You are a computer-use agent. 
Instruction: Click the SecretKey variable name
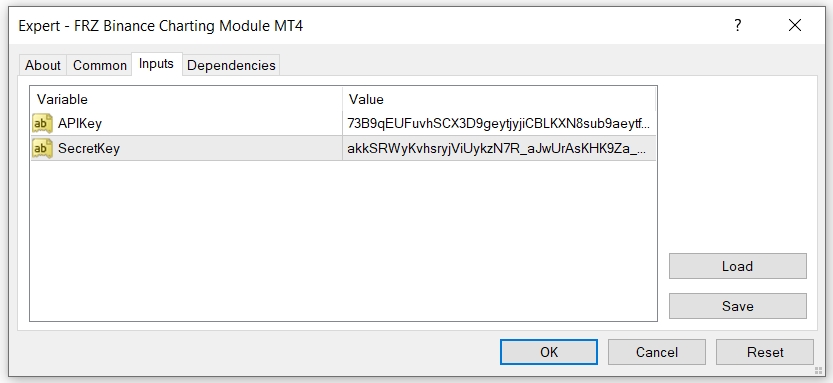[x=89, y=148]
